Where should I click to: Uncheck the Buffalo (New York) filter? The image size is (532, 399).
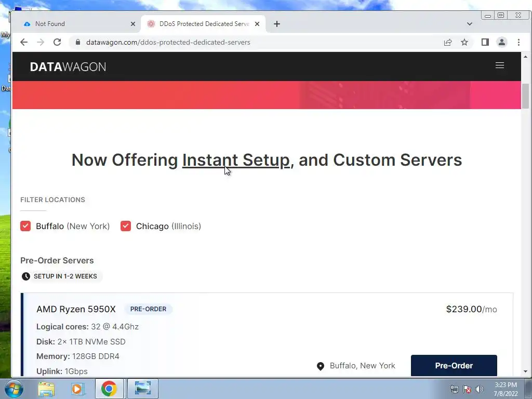25,226
